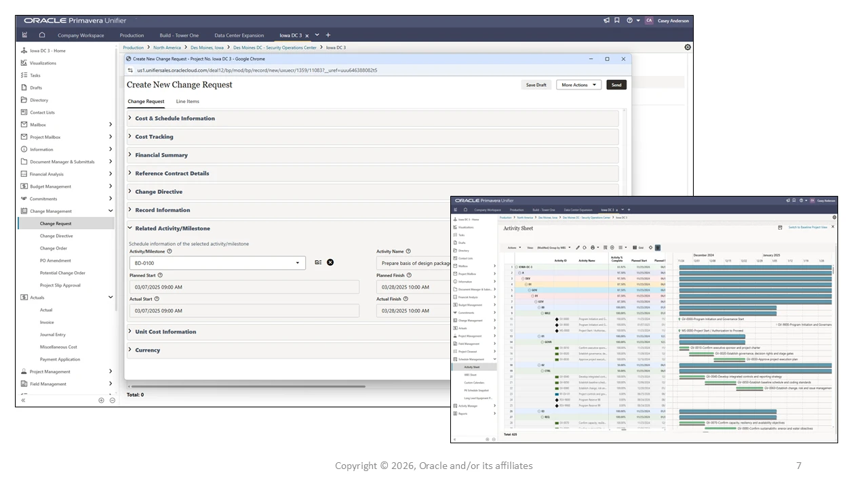Viewport: 868px width, 488px height.
Task: Open the Company Workspace tab in the main window
Action: (x=81, y=35)
